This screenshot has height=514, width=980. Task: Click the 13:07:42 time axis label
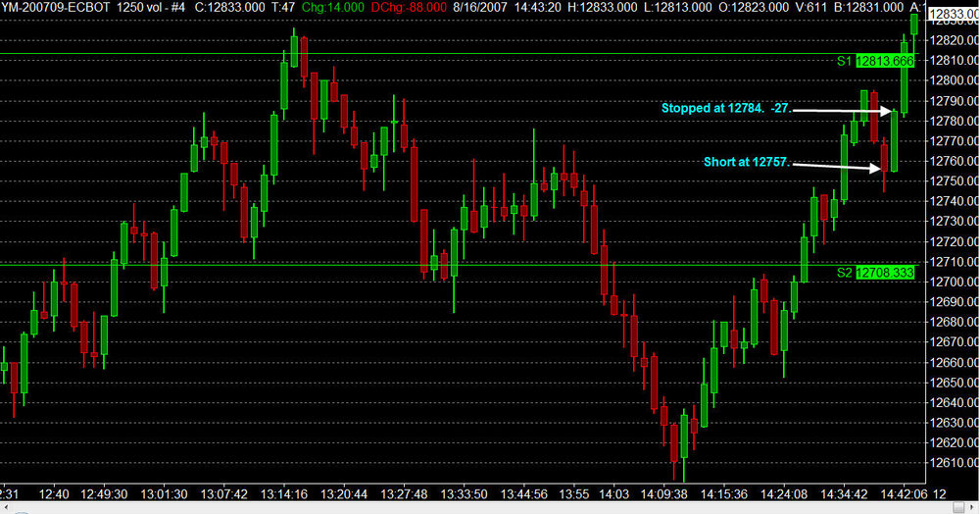223,494
